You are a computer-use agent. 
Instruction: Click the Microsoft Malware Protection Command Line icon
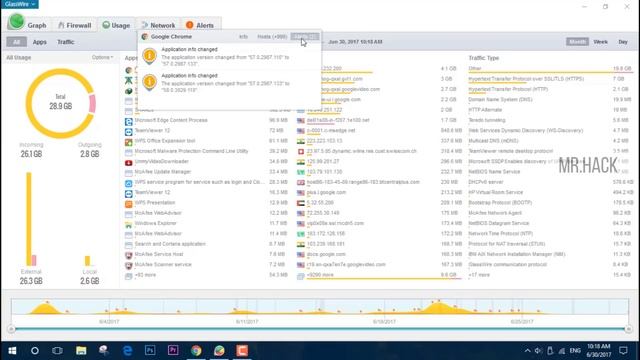tap(129, 152)
